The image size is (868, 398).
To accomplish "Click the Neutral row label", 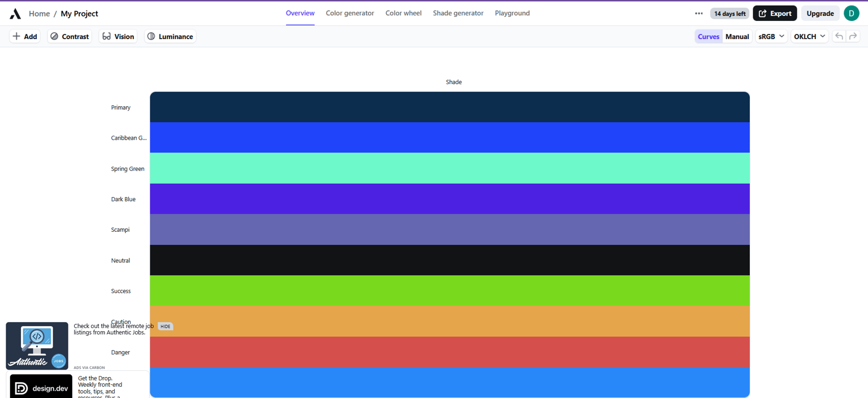I will 121,261.
